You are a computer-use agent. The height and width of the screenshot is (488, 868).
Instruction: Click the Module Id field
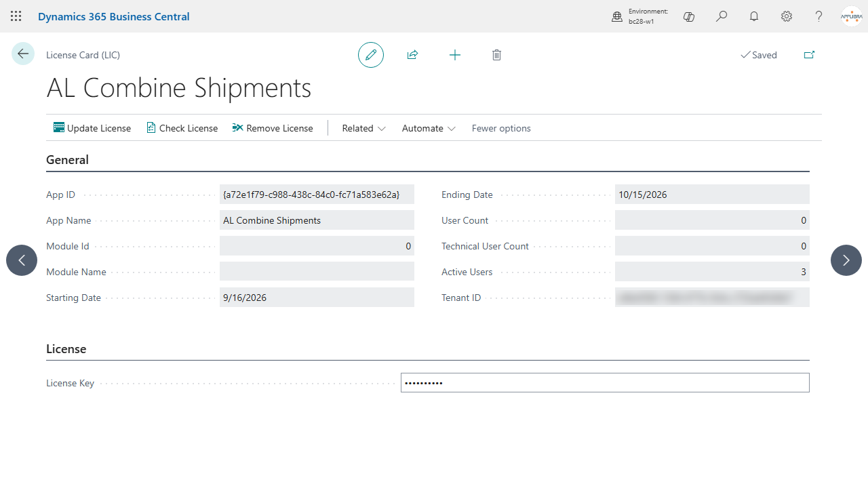point(317,246)
